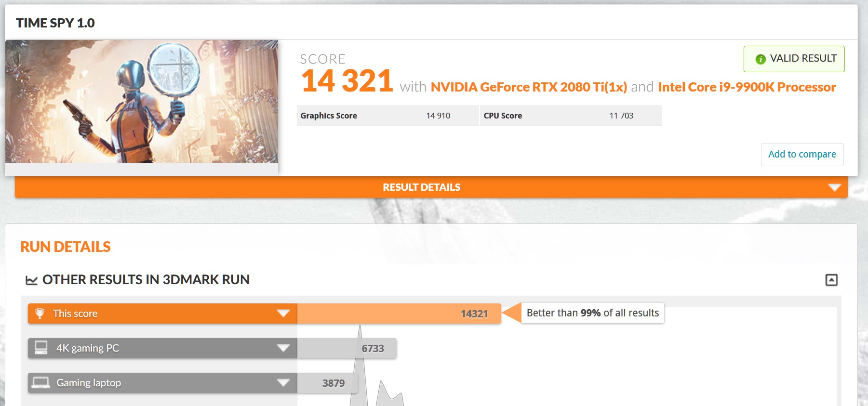The width and height of the screenshot is (868, 406).
Task: Open the NVIDIA GeForce RTX 2080 Ti link
Action: click(528, 87)
